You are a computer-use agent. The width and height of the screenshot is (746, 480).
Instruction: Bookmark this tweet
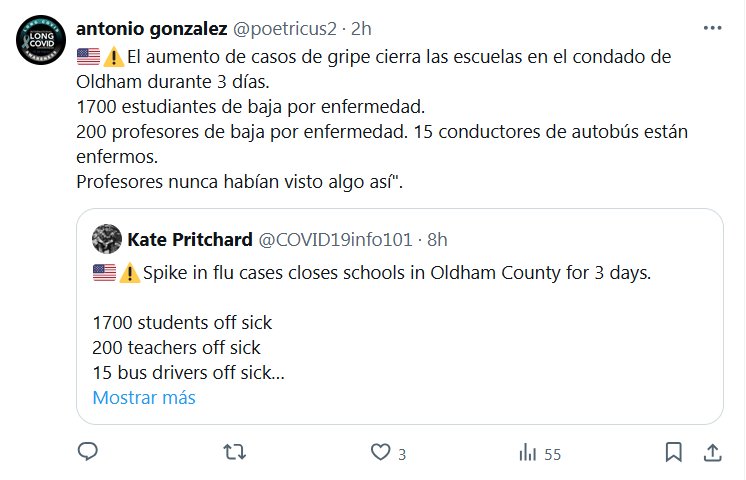coord(674,453)
